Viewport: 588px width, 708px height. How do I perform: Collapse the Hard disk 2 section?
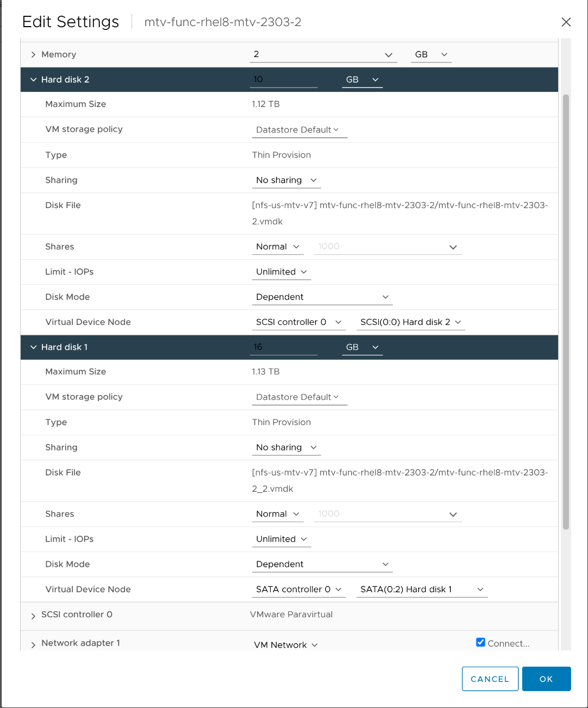click(34, 80)
